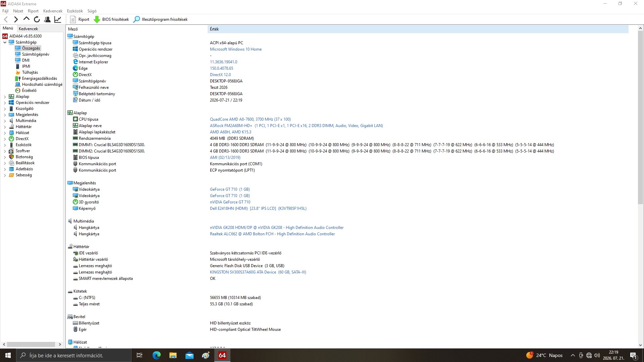Click the vertical scrollbar in details pane

(x=640, y=117)
